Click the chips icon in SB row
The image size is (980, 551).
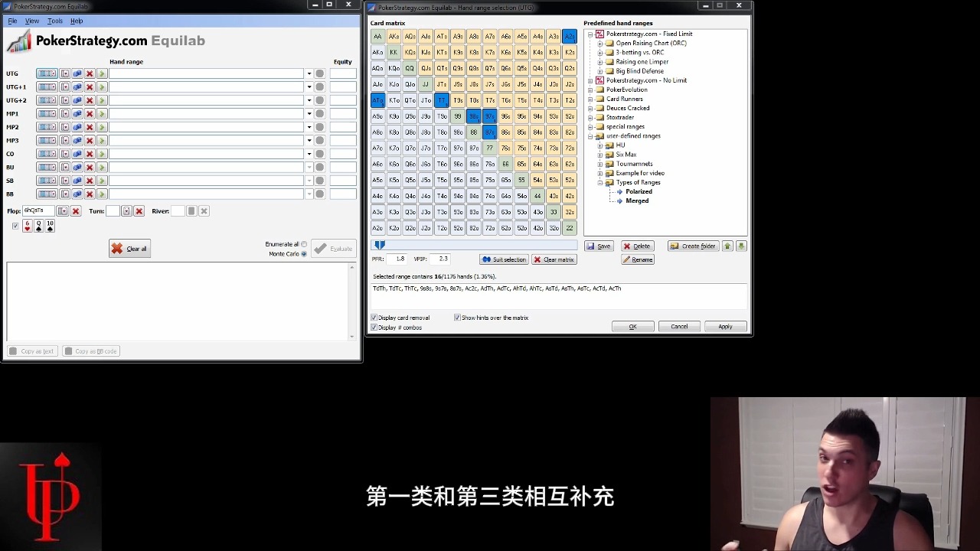[77, 181]
